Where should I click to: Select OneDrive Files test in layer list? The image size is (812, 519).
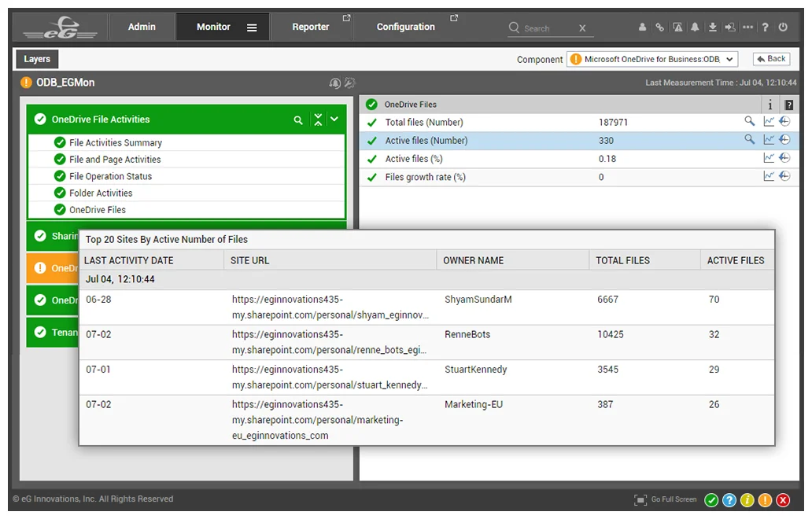[x=186, y=210]
